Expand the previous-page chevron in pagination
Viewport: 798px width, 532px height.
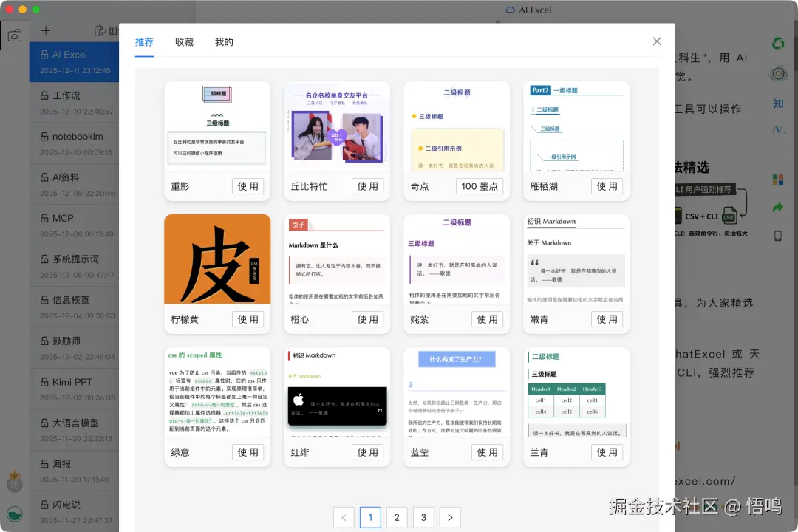pos(344,517)
